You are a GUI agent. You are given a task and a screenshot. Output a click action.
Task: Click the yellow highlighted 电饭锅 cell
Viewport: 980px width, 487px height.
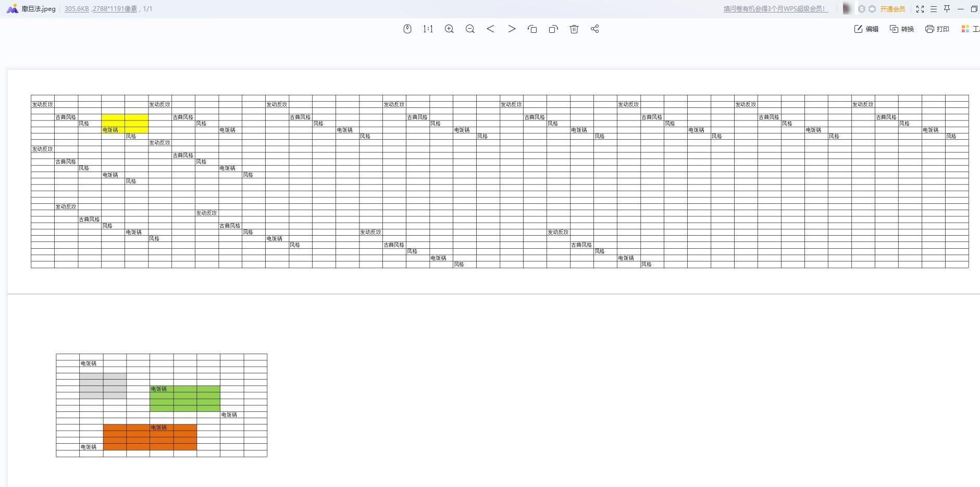point(113,130)
